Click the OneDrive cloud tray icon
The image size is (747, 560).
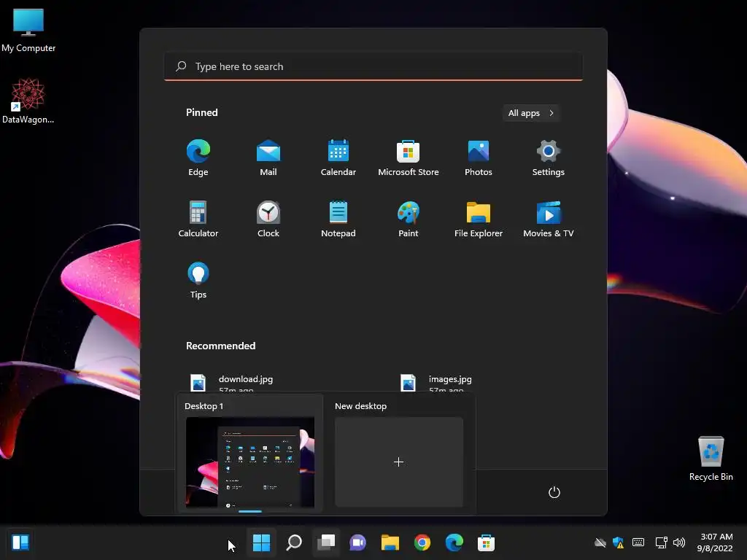click(x=600, y=542)
